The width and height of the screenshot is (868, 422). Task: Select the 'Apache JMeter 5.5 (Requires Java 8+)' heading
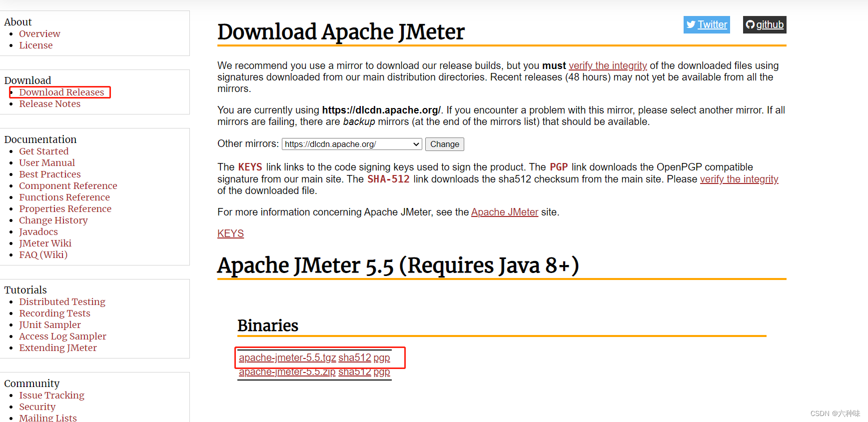coord(398,265)
